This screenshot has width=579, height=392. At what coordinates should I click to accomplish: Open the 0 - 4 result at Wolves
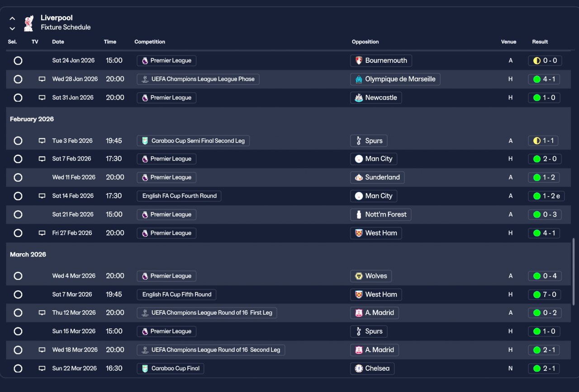(545, 276)
